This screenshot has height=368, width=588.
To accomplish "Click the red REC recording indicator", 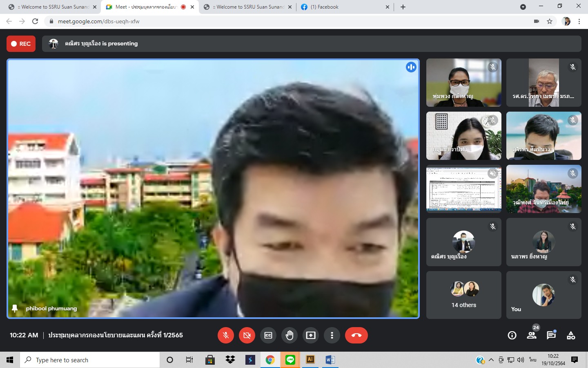I will 21,44.
